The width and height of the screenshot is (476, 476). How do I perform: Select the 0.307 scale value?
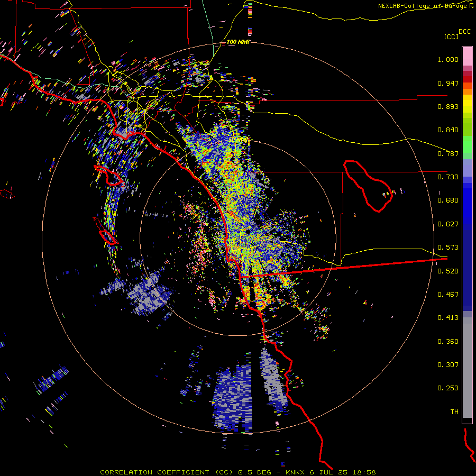pyautogui.click(x=448, y=365)
